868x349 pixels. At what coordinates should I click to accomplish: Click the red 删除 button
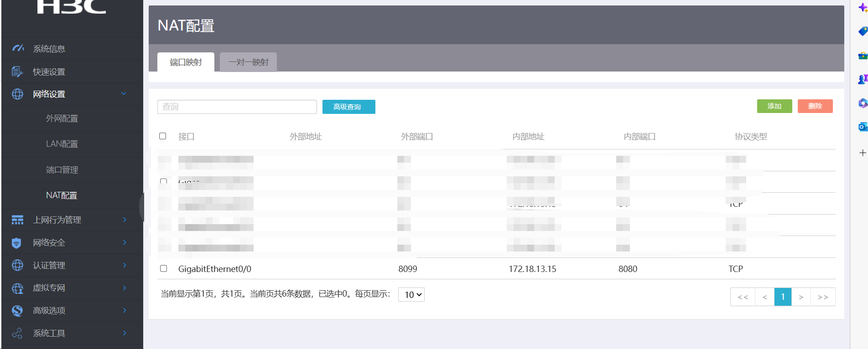coord(815,106)
